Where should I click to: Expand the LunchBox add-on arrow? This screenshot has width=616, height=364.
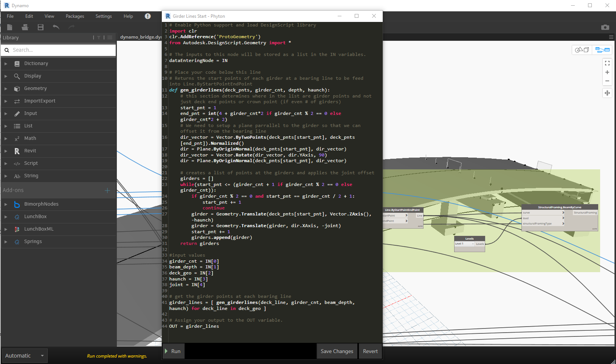6,217
